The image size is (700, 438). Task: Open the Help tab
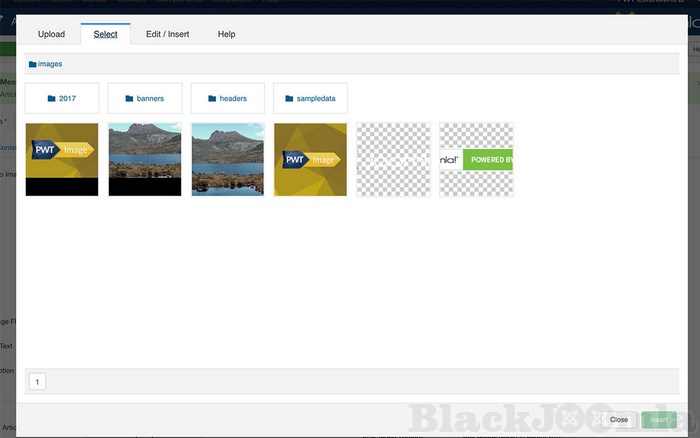pyautogui.click(x=226, y=35)
